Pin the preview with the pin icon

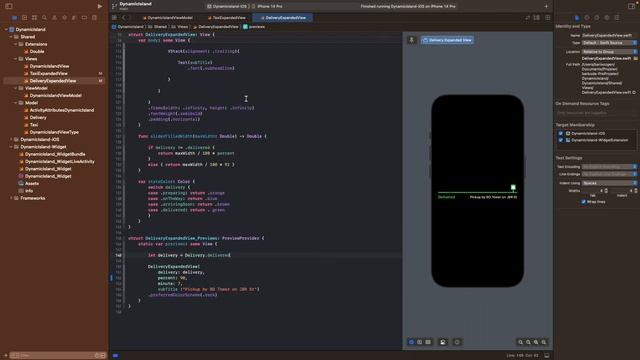(x=411, y=40)
